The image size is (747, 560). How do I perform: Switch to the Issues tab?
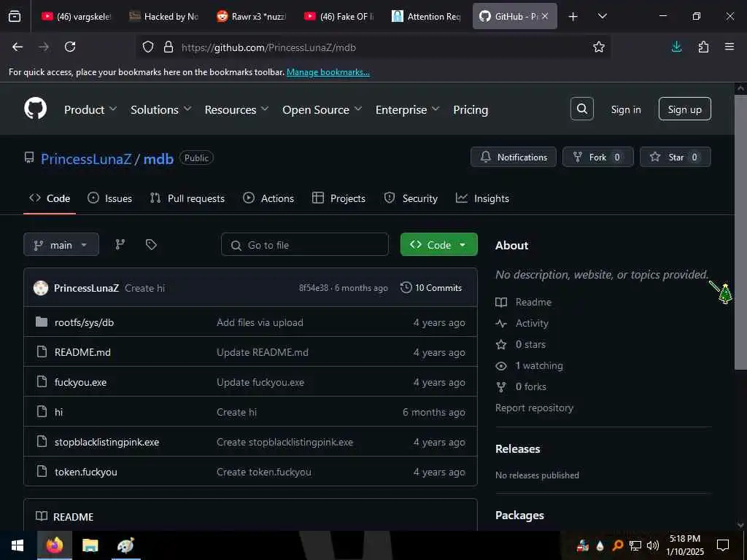(109, 198)
